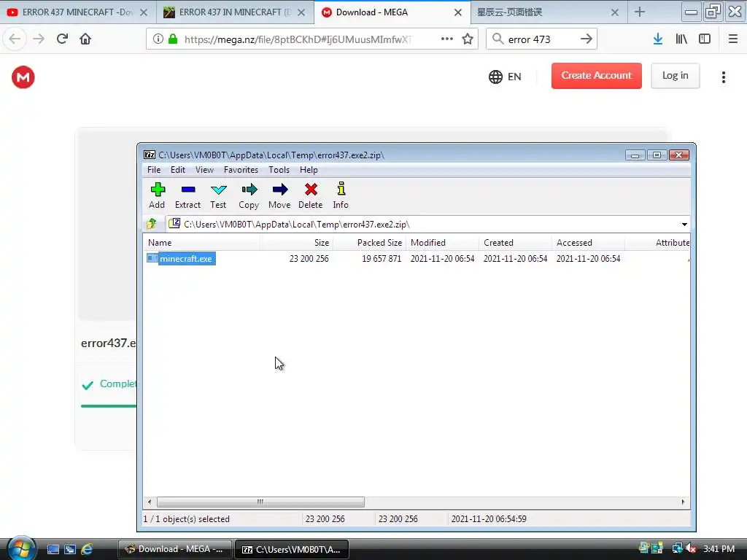Expand the 7-Zip path dropdown

point(684,225)
